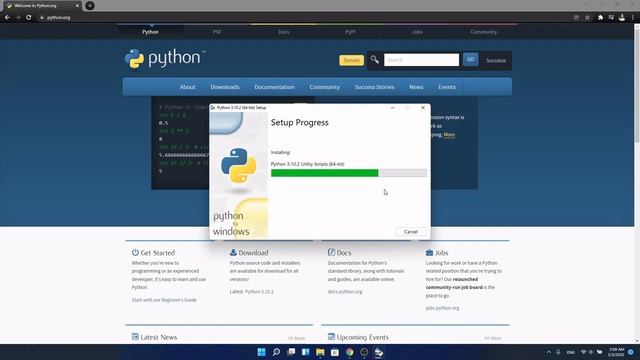
Task: Open the Windows Start menu
Action: point(262,352)
